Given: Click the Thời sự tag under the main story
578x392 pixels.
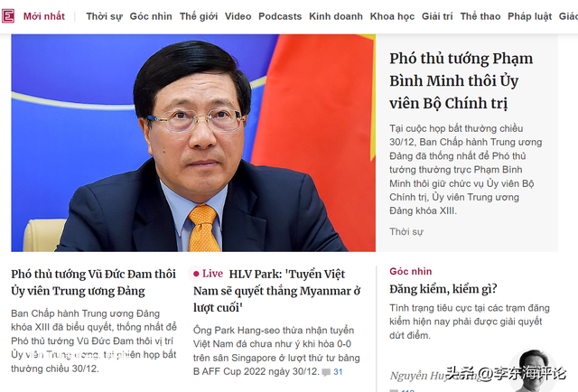Looking at the screenshot, I should click(406, 232).
